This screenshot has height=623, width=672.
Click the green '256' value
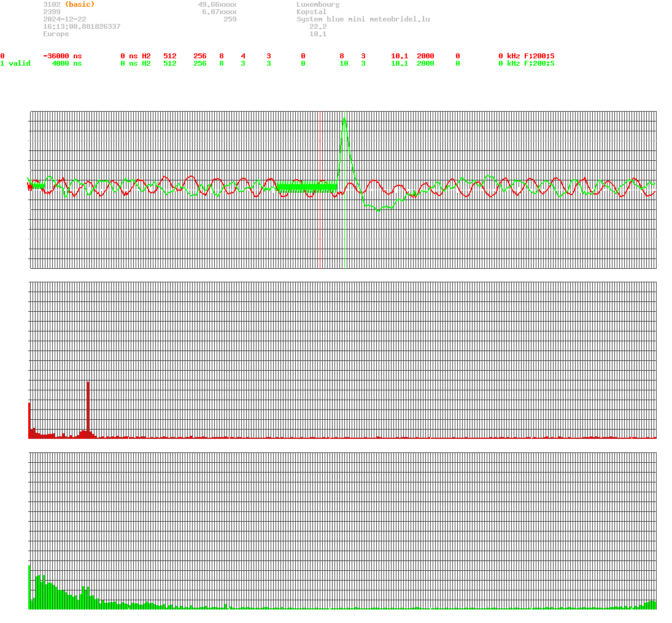click(x=199, y=63)
